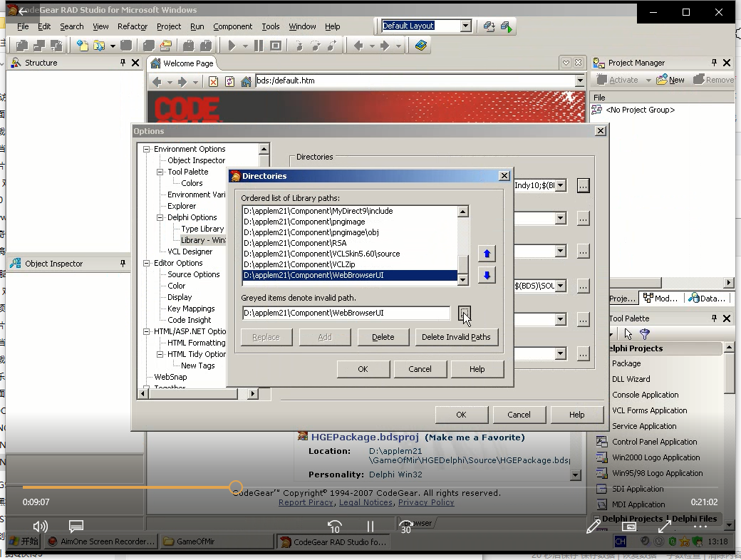
Task: Move selected library path down
Action: coord(487,275)
